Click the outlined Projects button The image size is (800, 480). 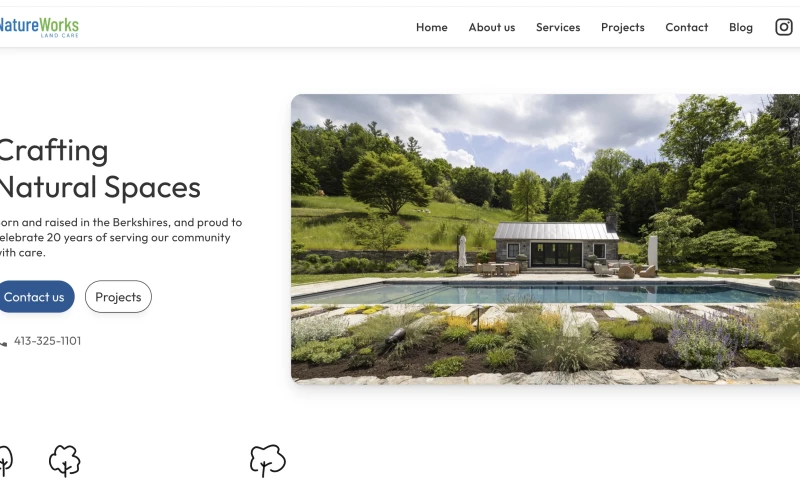pos(118,296)
